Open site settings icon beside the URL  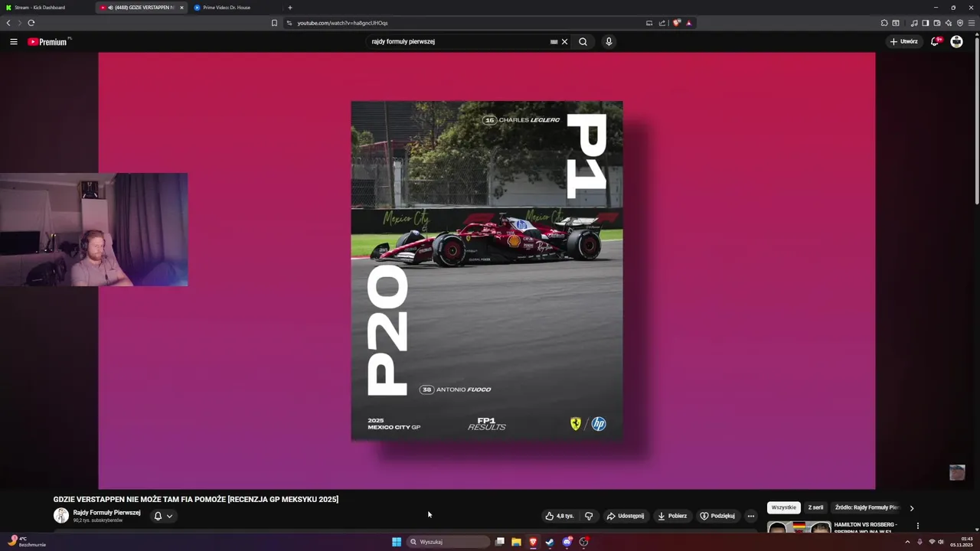pyautogui.click(x=289, y=23)
